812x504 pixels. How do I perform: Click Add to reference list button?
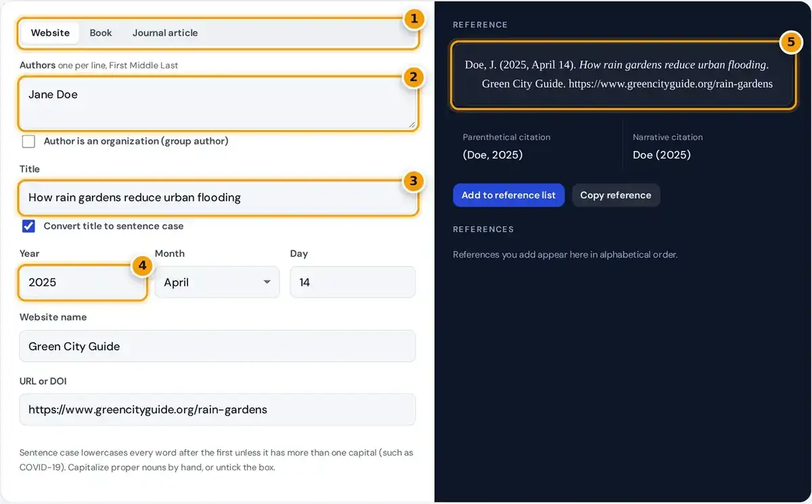[509, 195]
